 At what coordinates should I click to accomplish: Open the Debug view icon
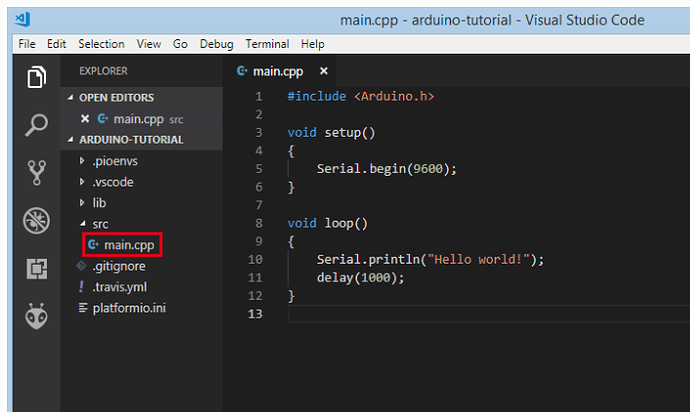coord(37,220)
